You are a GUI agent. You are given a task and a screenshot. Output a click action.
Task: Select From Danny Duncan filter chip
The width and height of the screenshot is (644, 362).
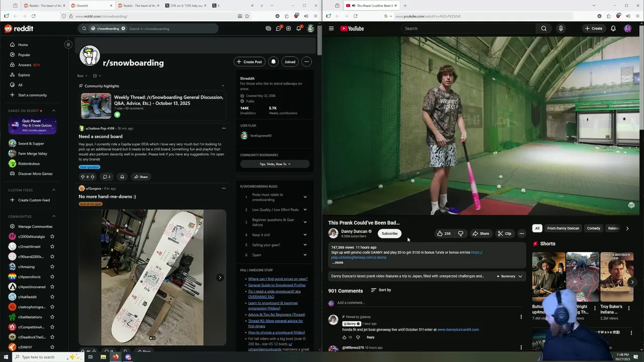click(563, 228)
